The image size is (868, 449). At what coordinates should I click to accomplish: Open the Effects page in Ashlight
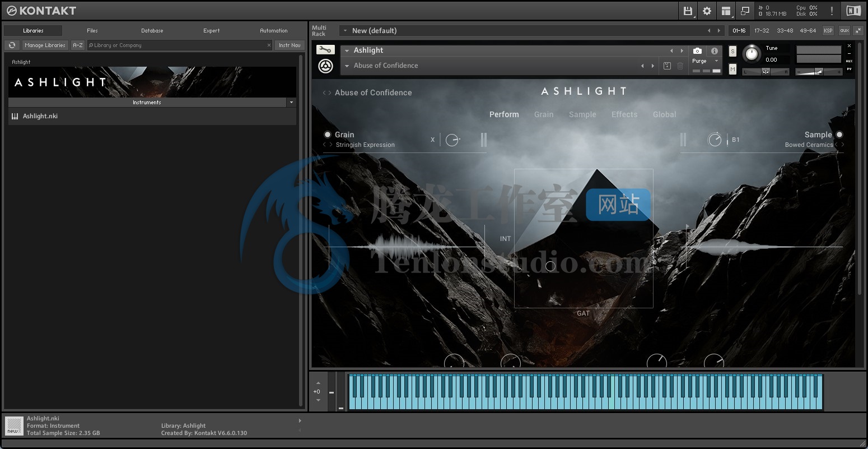coord(624,114)
